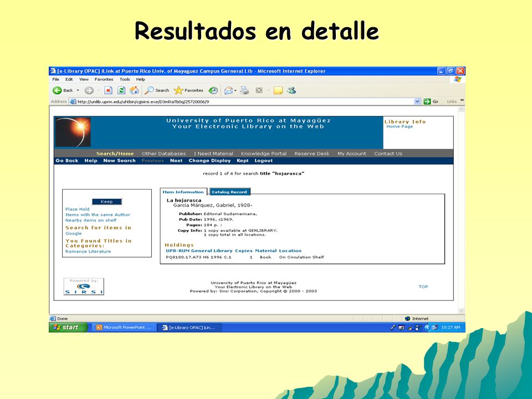The height and width of the screenshot is (399, 532).
Task: Click the Windows flag logo in the menu bar corner
Action: 458,79
